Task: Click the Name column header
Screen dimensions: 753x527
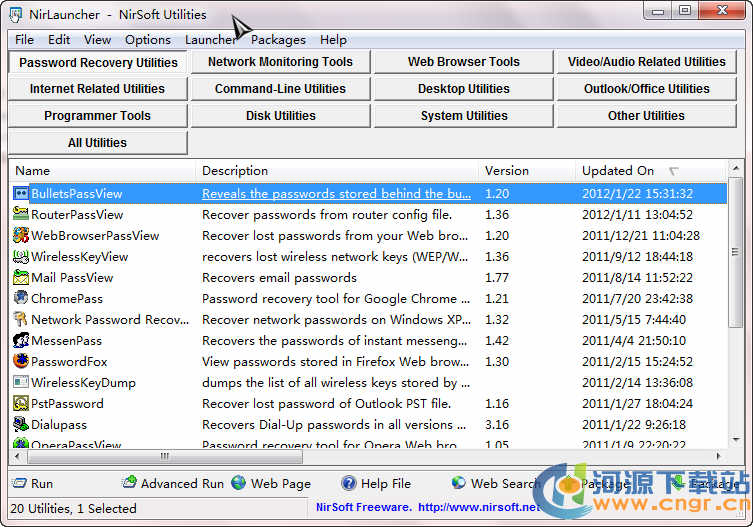Action: pos(33,171)
